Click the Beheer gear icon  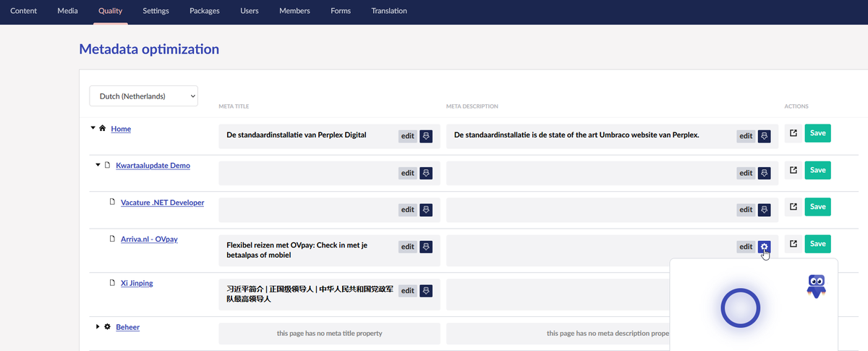point(108,327)
